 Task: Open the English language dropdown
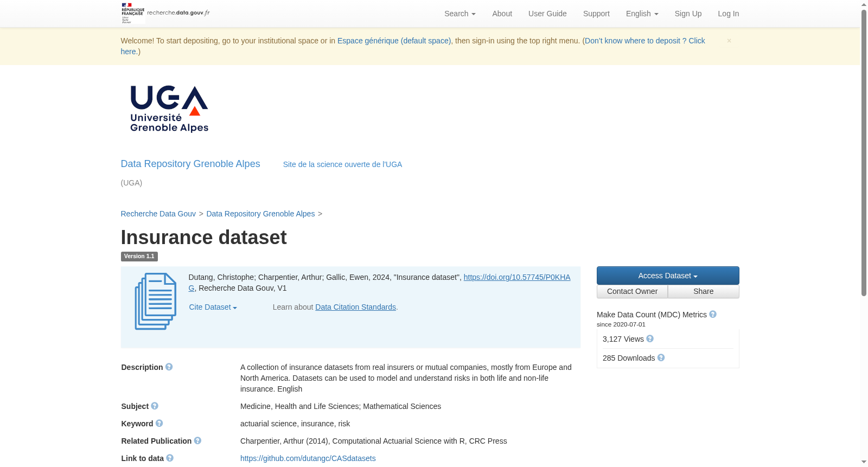click(x=642, y=14)
